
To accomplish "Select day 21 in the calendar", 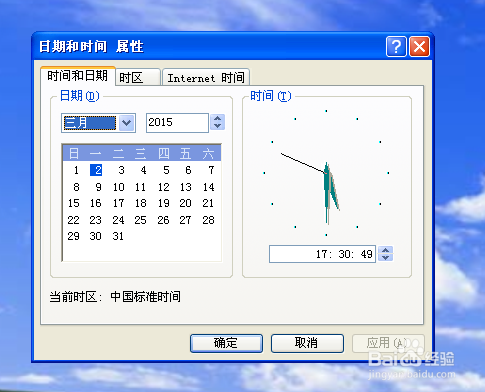I will (208, 203).
